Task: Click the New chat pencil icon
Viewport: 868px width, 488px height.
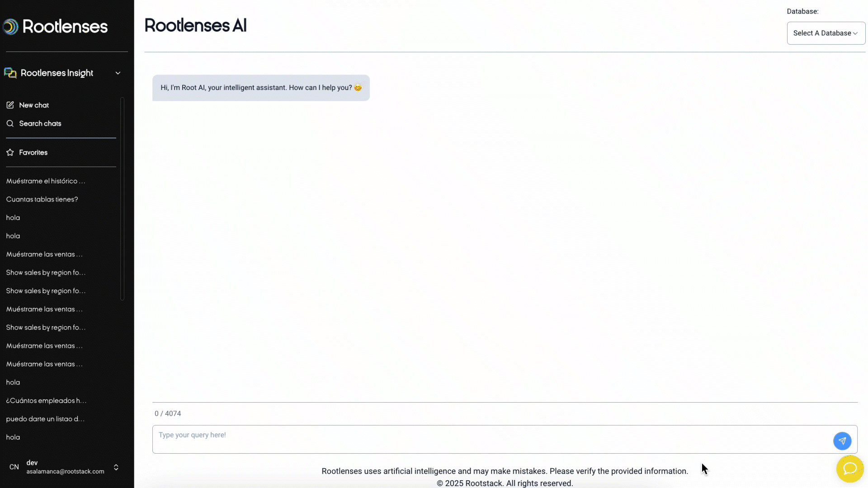Action: [10, 105]
